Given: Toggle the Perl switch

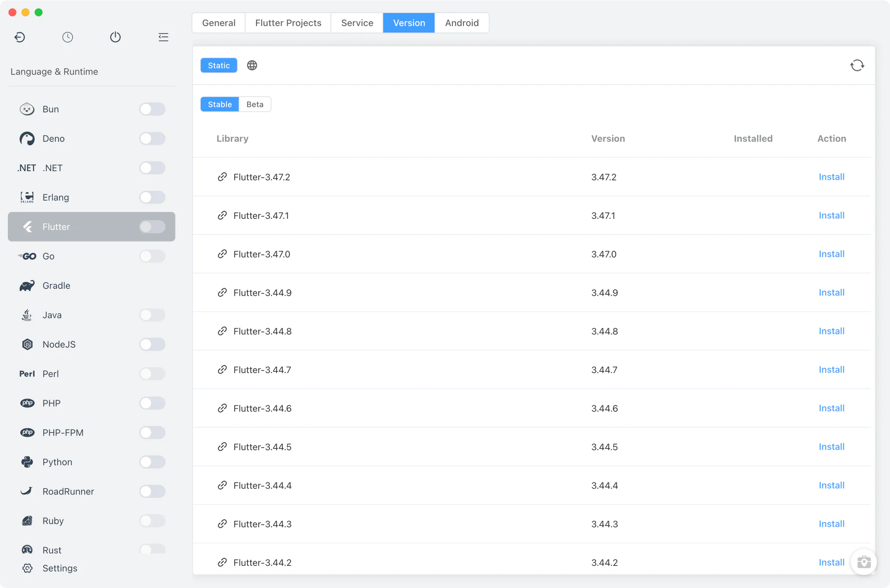Looking at the screenshot, I should (x=152, y=373).
